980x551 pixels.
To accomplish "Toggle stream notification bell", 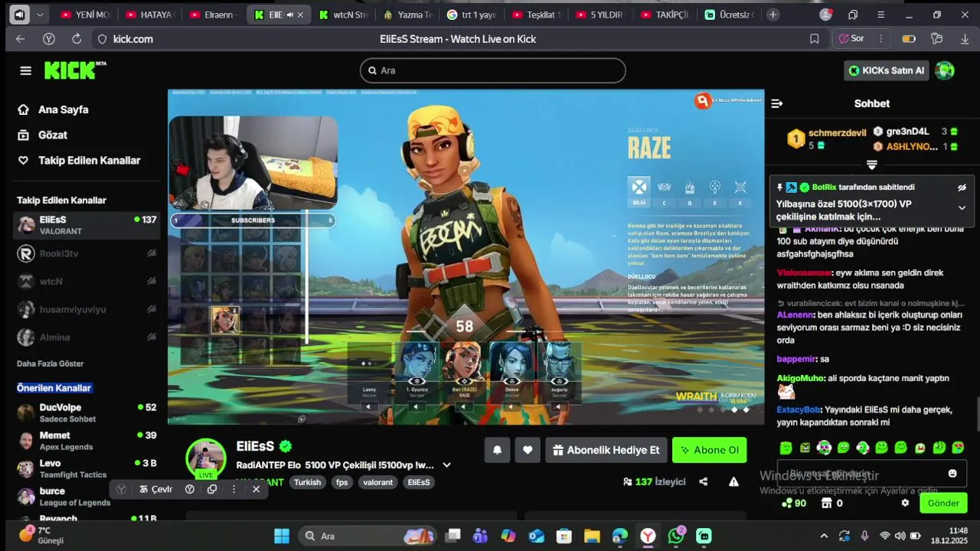I will point(497,450).
